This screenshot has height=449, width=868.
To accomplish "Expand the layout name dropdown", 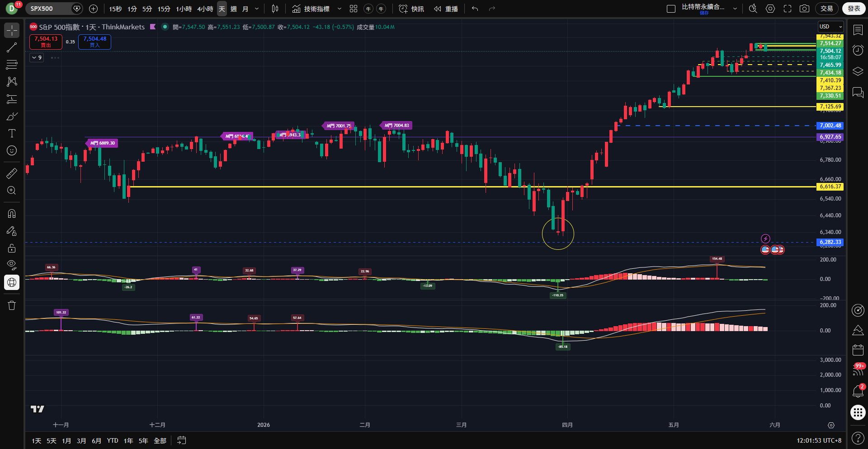I will [735, 9].
